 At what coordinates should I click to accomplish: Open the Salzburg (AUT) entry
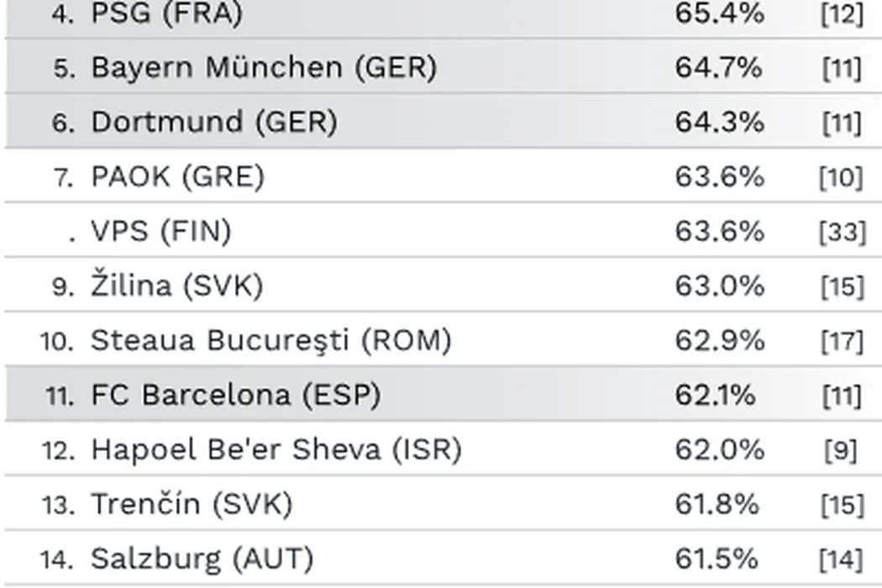[202, 559]
